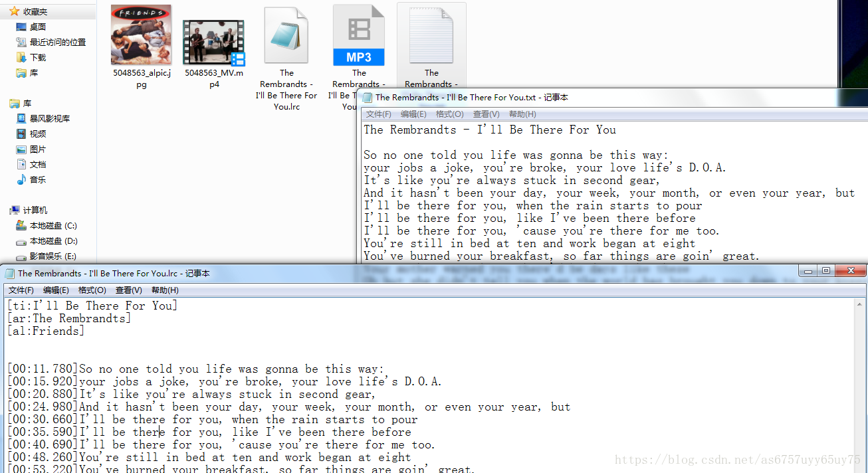The image size is (868, 473).
Task: Click the [00:48.260] lyric line
Action: (209, 457)
